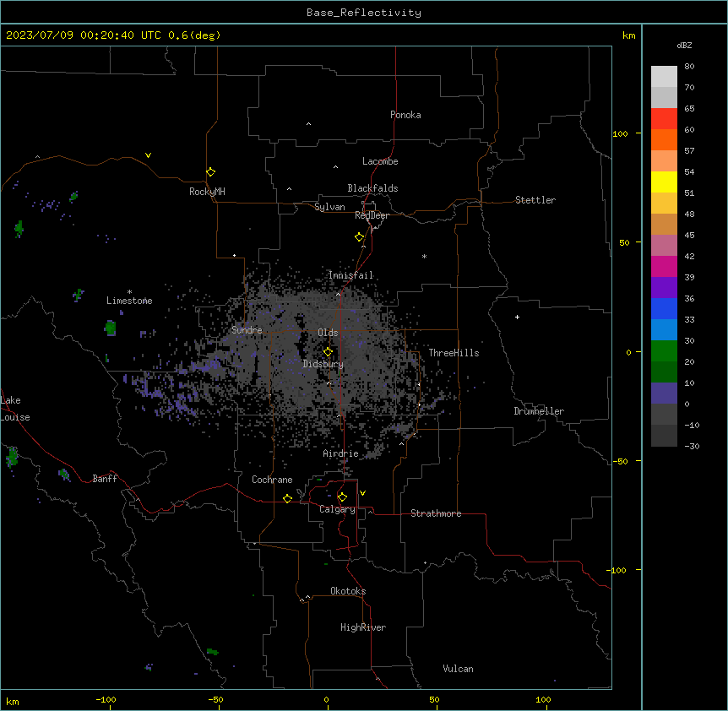Click the ThreeHills town label
The width and height of the screenshot is (728, 711).
(454, 353)
